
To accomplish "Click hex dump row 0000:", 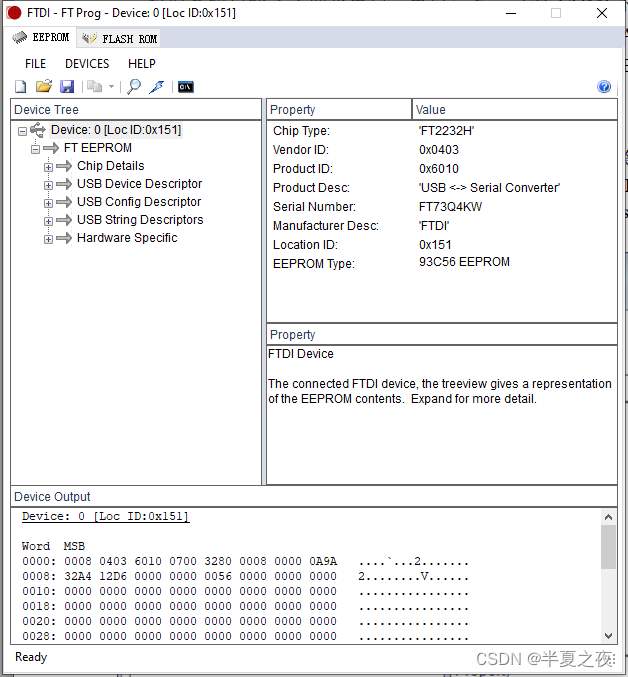I will (x=245, y=561).
